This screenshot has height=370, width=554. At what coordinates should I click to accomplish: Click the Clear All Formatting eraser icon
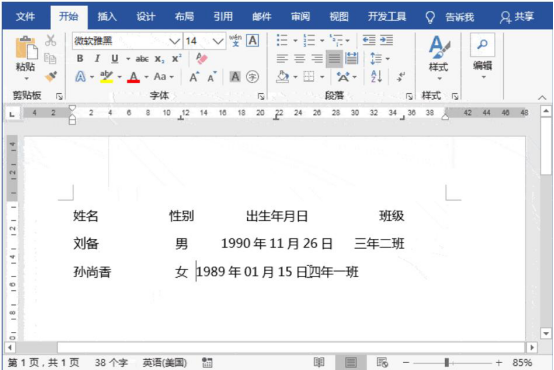201,58
